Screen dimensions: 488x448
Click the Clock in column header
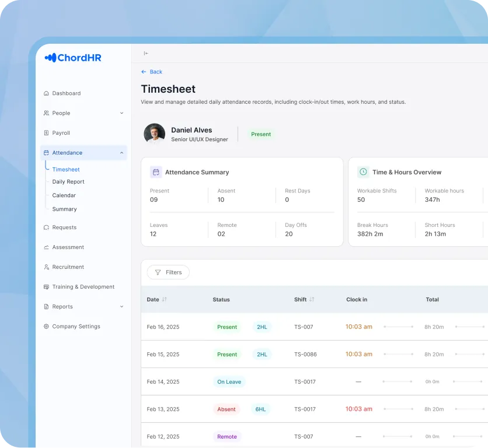(x=357, y=300)
